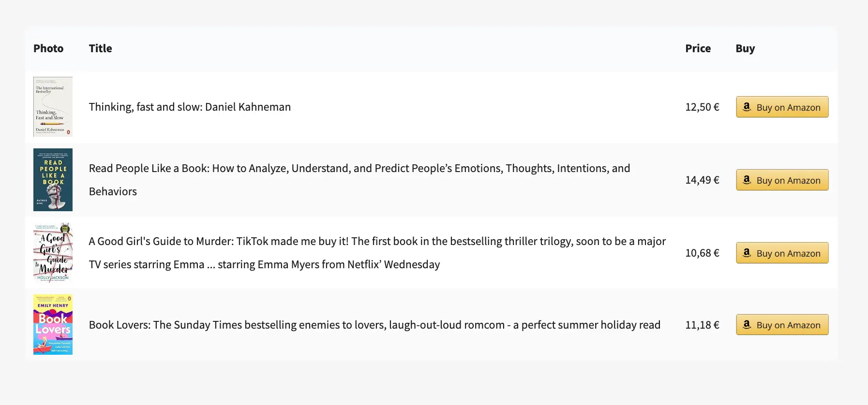Viewport: 868px width, 405px height.
Task: Click the Price column header
Action: (x=698, y=48)
